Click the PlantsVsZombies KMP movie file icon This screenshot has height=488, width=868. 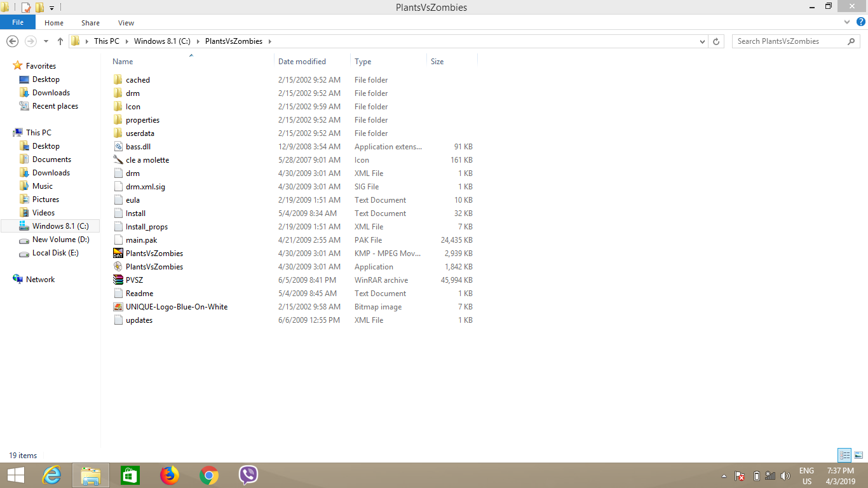point(118,254)
